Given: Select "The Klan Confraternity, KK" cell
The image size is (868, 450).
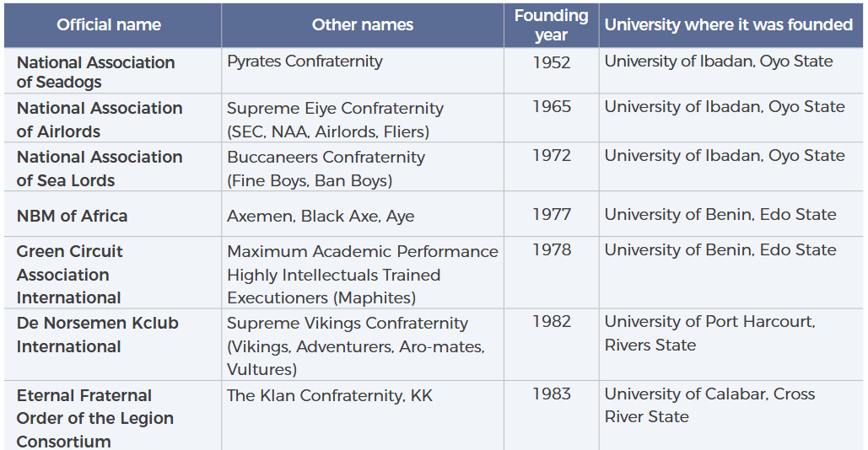Looking at the screenshot, I should click(x=330, y=396).
